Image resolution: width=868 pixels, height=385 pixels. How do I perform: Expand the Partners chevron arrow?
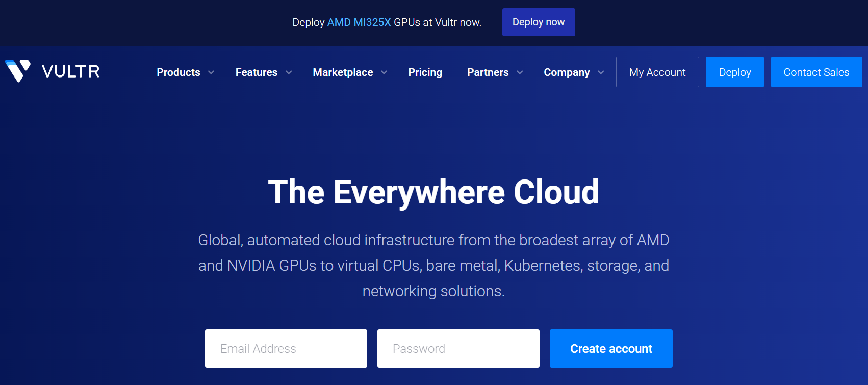point(520,72)
